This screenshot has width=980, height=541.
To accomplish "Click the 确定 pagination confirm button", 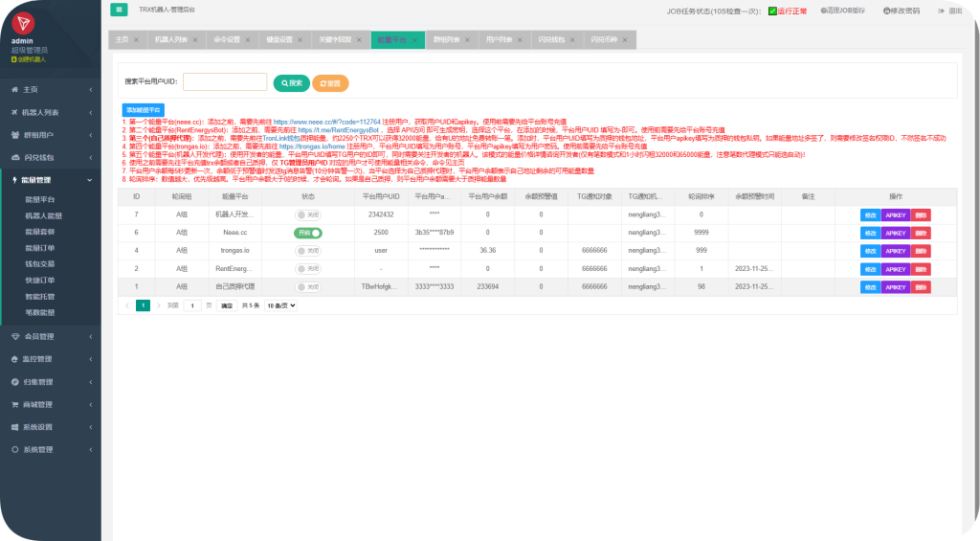I will coord(227,305).
